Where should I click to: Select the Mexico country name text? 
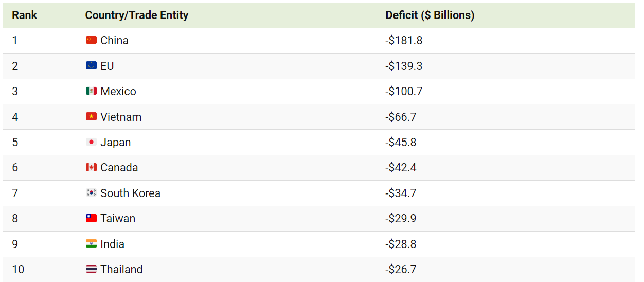pyautogui.click(x=118, y=91)
